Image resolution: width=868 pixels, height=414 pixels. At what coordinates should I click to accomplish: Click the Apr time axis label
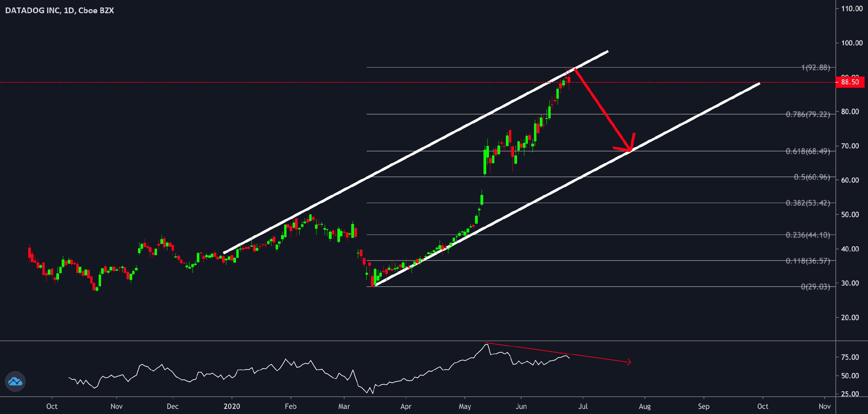(406, 406)
